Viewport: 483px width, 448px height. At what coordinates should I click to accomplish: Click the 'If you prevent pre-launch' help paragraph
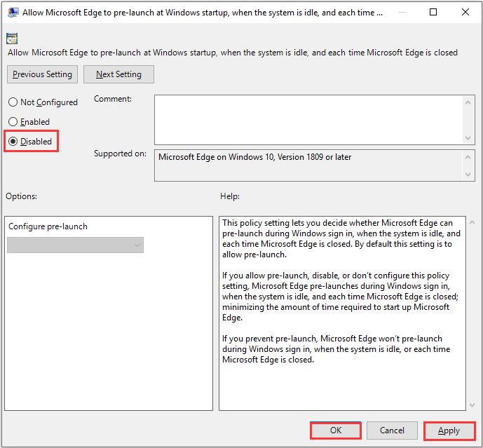click(336, 349)
